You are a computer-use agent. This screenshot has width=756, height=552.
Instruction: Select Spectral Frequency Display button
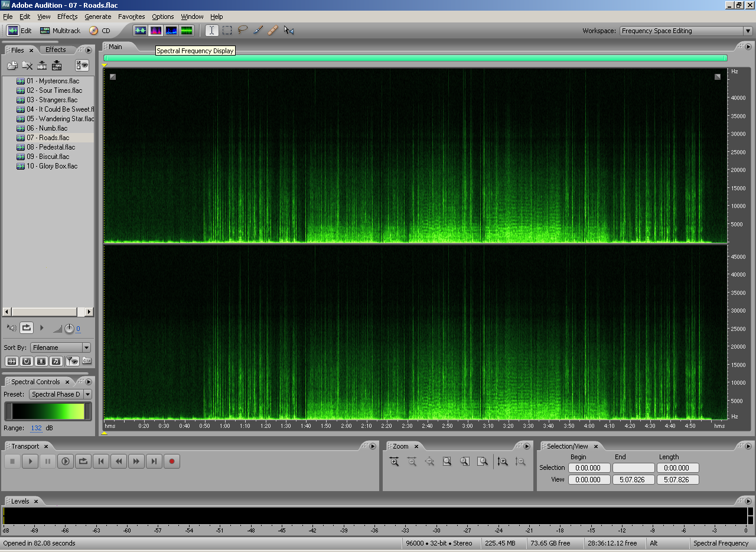click(x=156, y=30)
